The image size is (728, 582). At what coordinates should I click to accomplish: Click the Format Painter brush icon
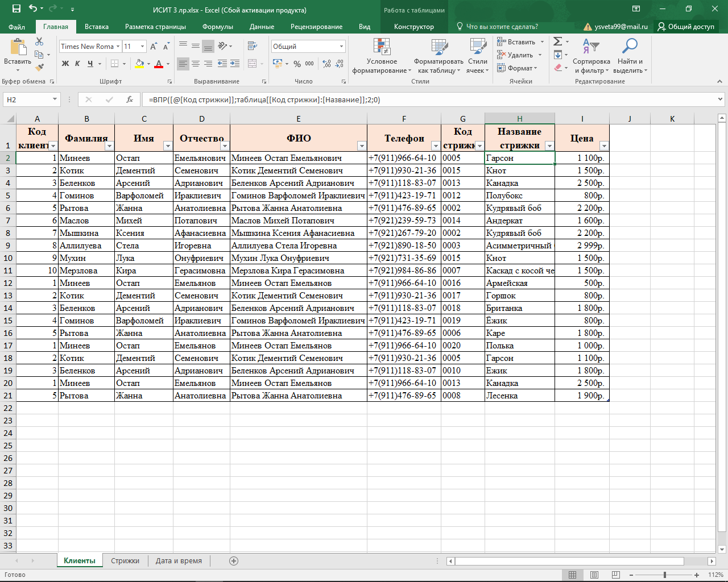[x=39, y=68]
